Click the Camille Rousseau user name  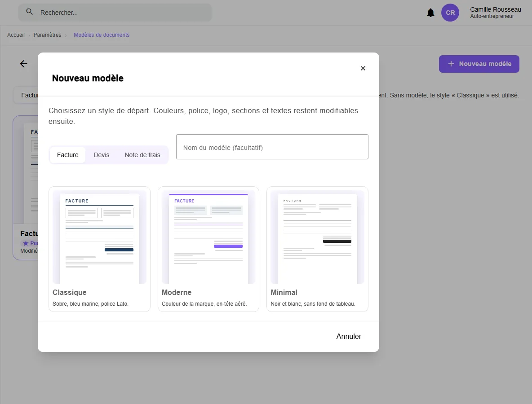pos(495,9)
